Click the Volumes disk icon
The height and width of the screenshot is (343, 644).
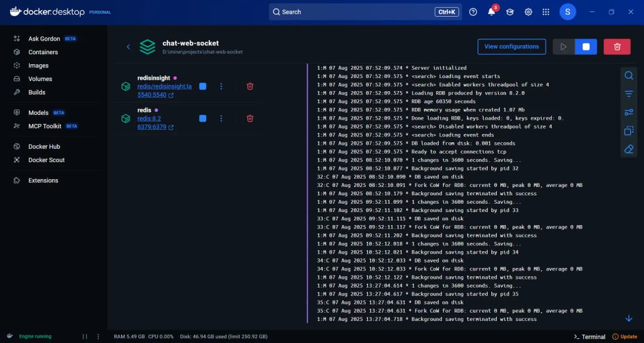pyautogui.click(x=17, y=79)
